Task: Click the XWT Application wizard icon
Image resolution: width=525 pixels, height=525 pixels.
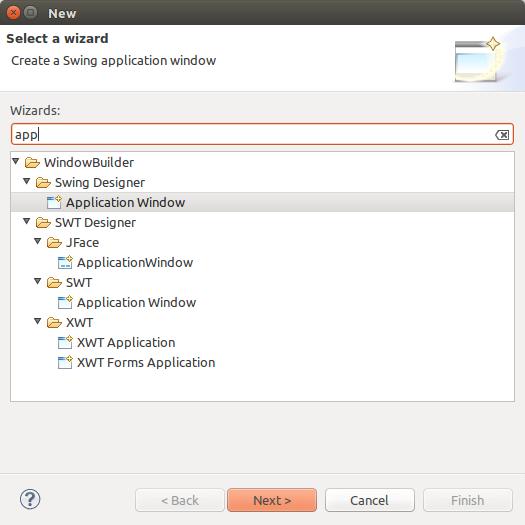Action: tap(65, 343)
